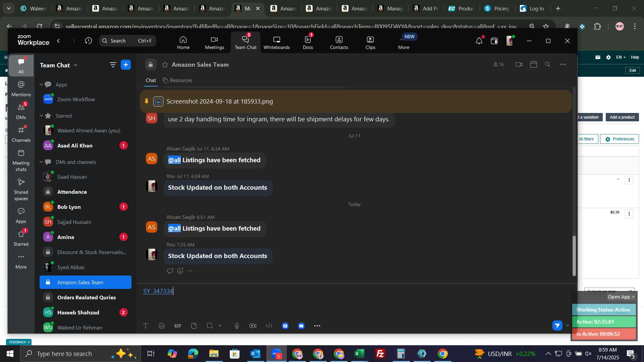The height and width of the screenshot is (362, 644).
Task: Open Apps in the left sidebar
Action: point(21,216)
